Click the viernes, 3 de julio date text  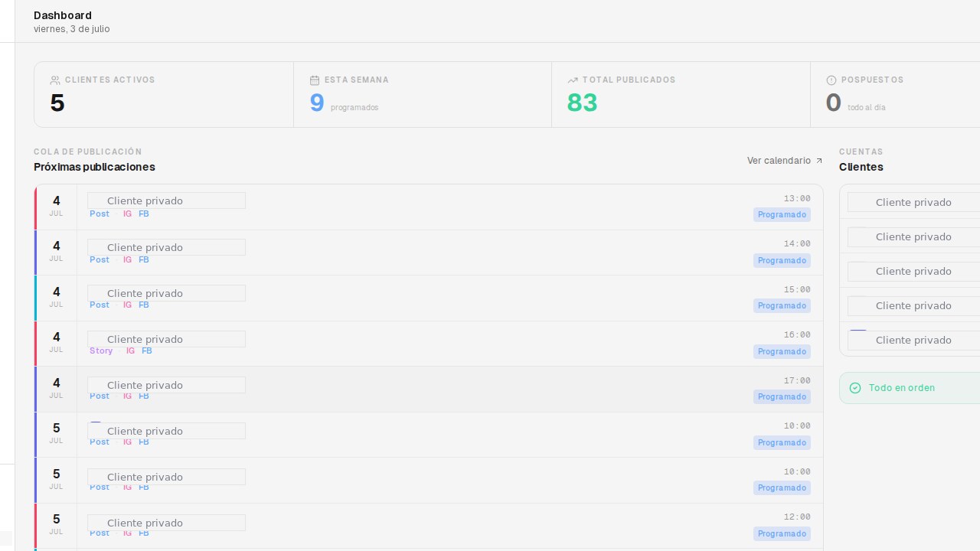tap(72, 29)
